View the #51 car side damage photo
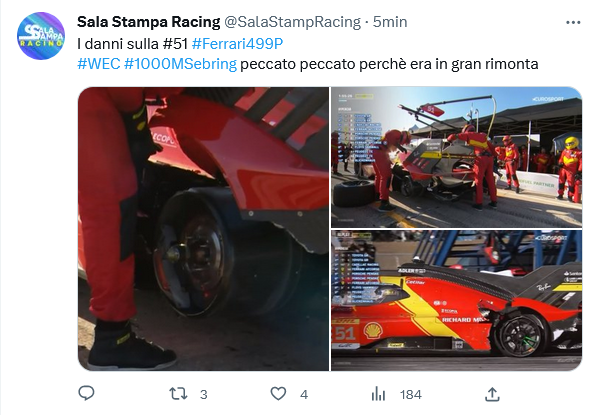Image resolution: width=598 pixels, height=415 pixels. (x=457, y=300)
